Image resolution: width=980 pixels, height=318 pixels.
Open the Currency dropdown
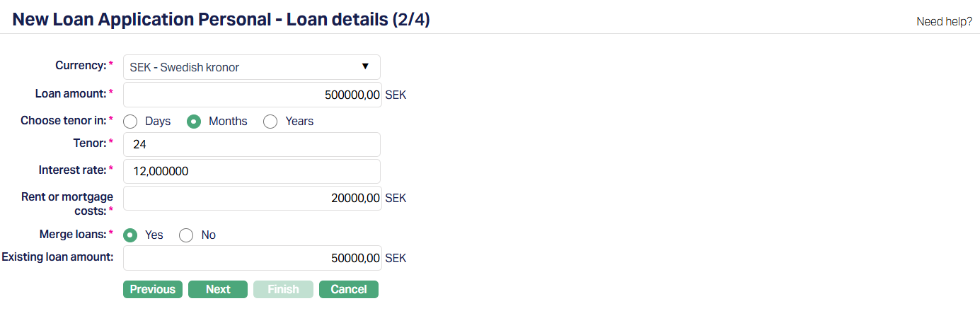[x=251, y=67]
